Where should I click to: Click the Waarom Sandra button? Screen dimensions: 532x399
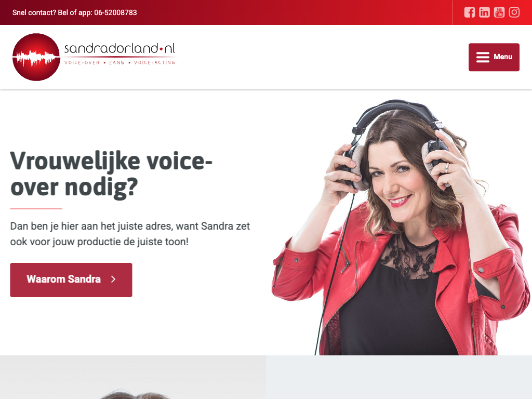click(71, 280)
